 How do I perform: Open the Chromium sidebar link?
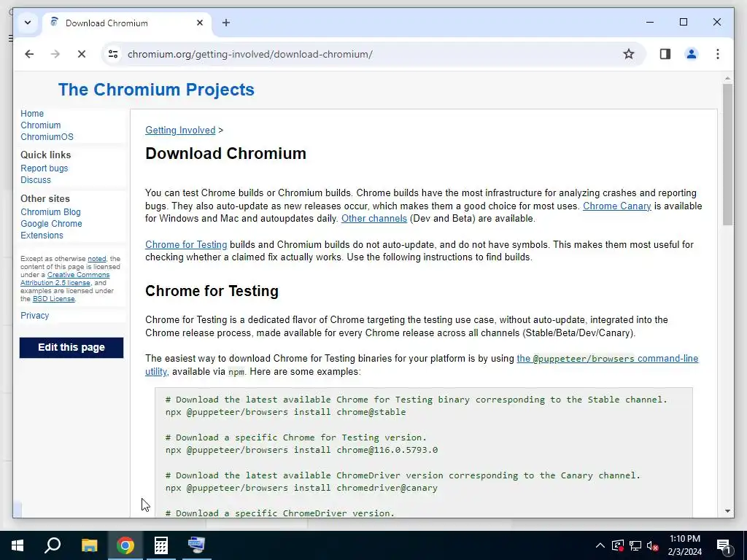point(41,125)
